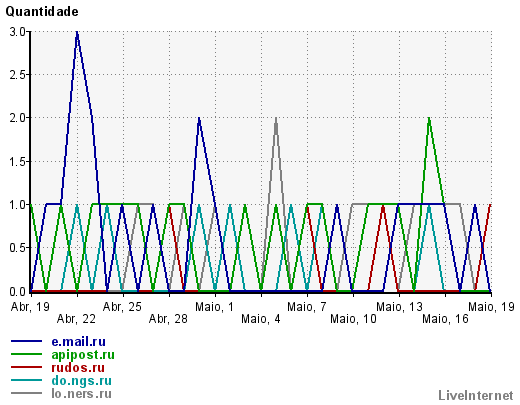
Task: Click the Quantidade axis title
Action: 42,12
